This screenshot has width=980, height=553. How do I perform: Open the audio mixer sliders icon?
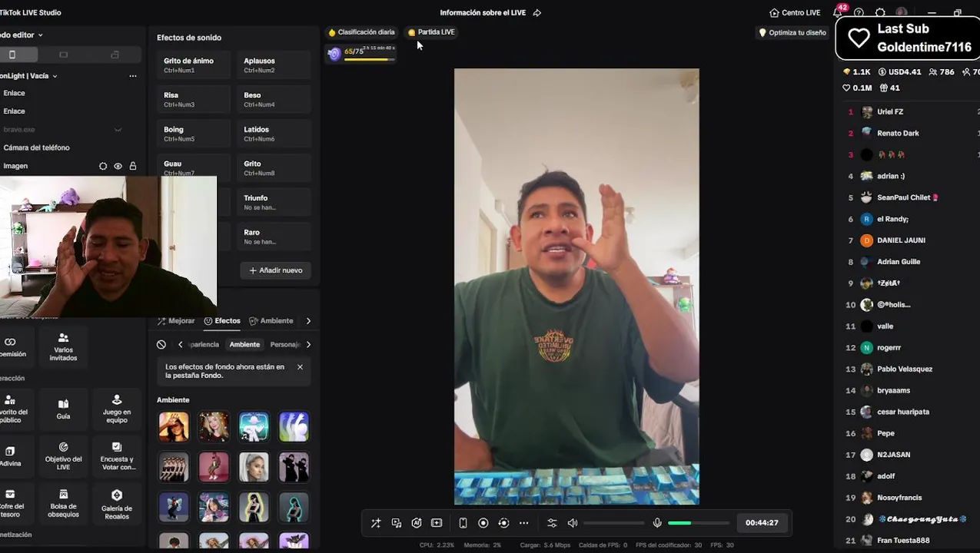click(552, 523)
